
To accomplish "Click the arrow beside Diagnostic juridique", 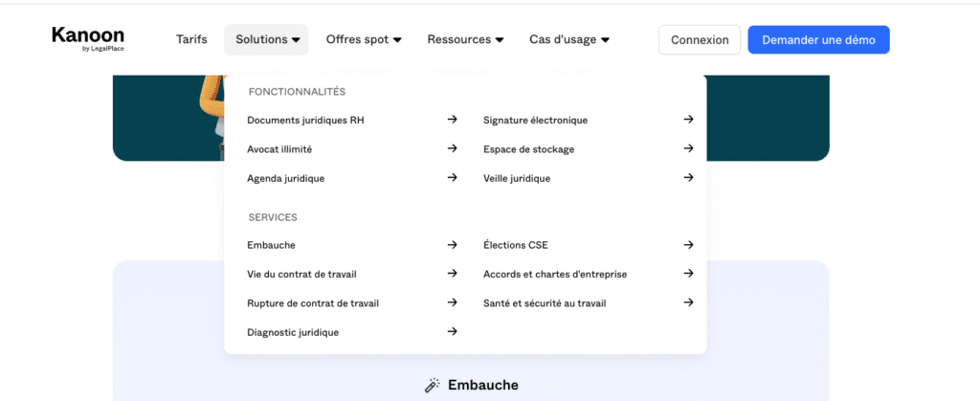I will click(452, 331).
